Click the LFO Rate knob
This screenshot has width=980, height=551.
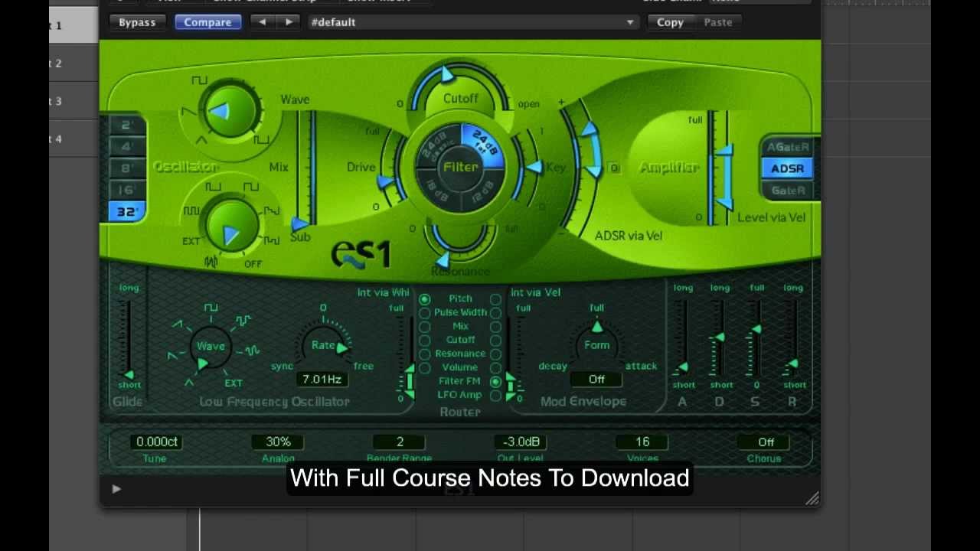pyautogui.click(x=323, y=347)
